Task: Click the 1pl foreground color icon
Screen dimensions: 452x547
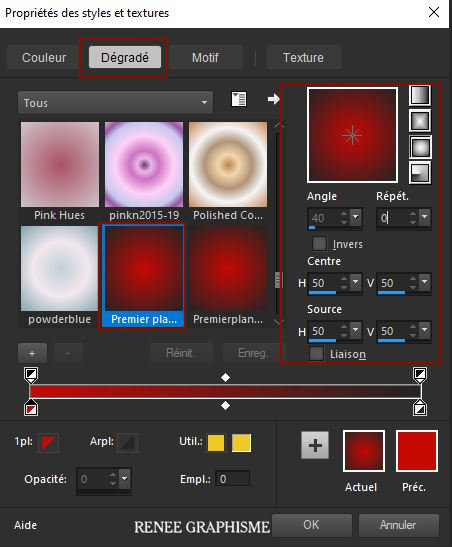Action: pos(48,442)
